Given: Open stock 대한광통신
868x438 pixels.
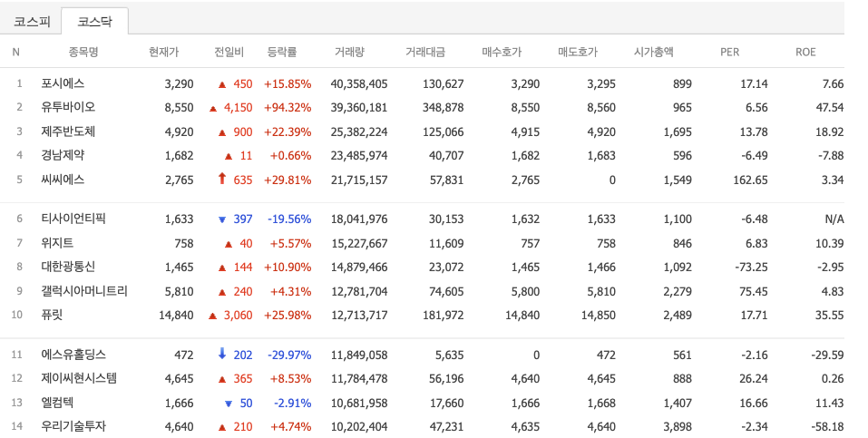Looking at the screenshot, I should tap(68, 267).
